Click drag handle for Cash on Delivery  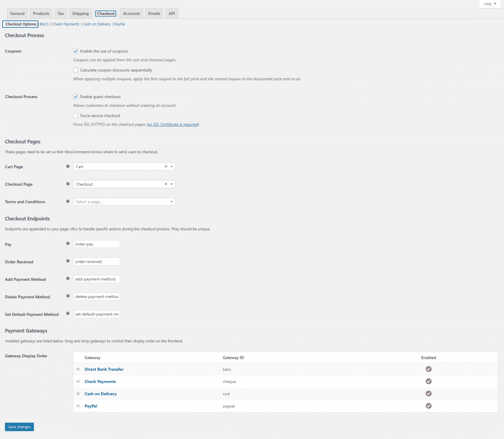click(x=78, y=394)
